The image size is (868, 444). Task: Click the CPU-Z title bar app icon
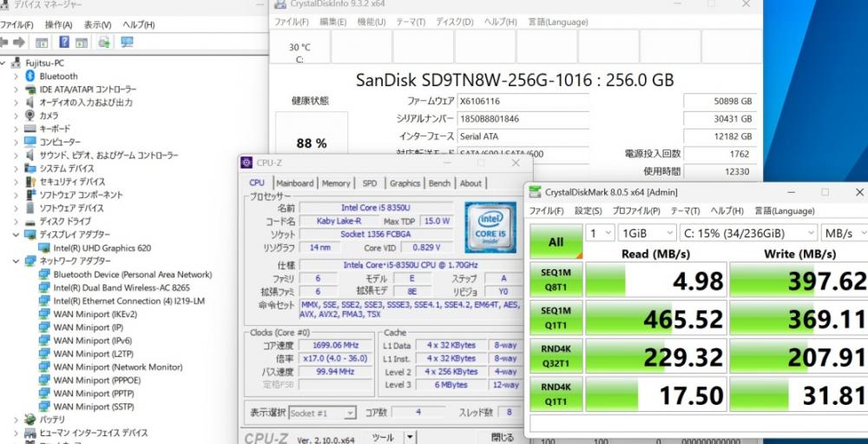(247, 162)
